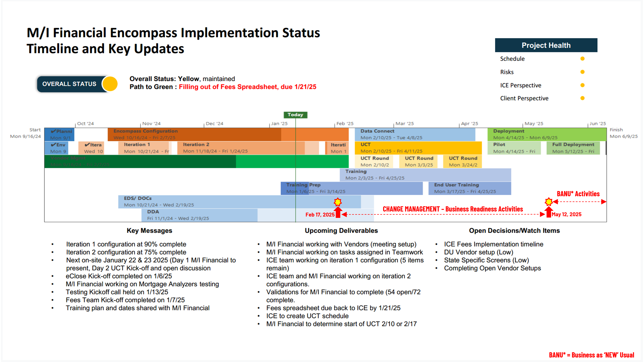Click 'Fees Team Kick-off completed on 1/7/25'

click(125, 300)
